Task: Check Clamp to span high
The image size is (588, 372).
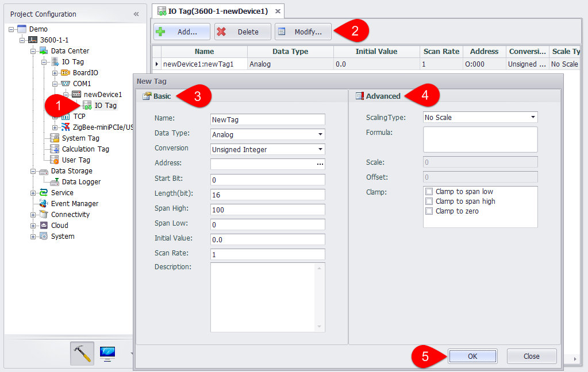Action: click(429, 201)
